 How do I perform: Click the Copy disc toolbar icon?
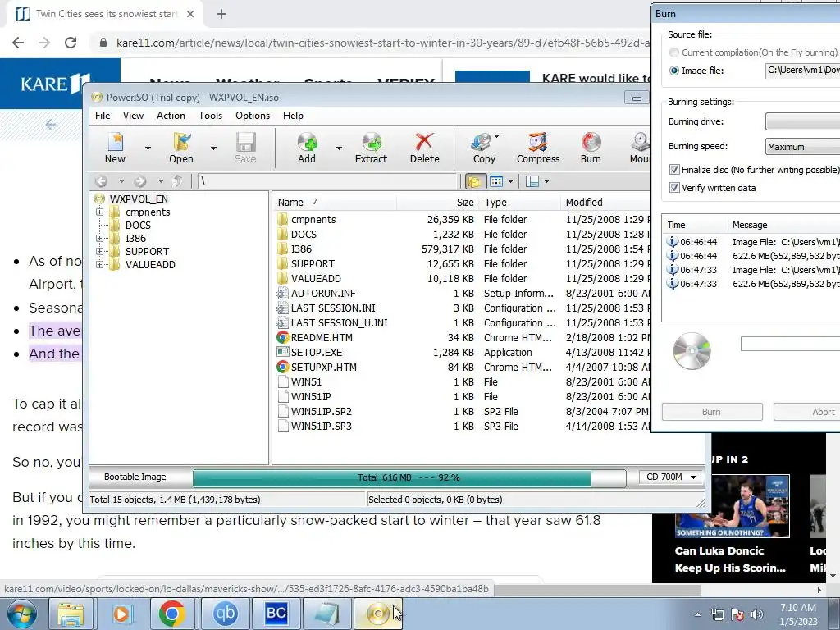pos(484,148)
